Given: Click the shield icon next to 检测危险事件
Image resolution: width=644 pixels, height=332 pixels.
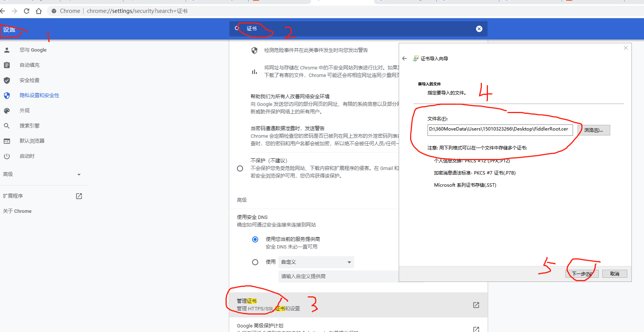Looking at the screenshot, I should [x=254, y=50].
